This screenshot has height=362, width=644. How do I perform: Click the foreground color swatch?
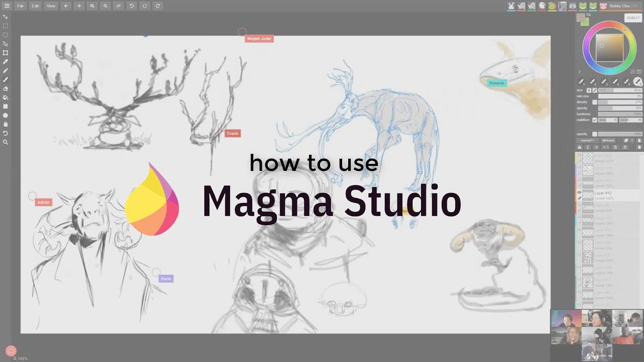coord(581,18)
